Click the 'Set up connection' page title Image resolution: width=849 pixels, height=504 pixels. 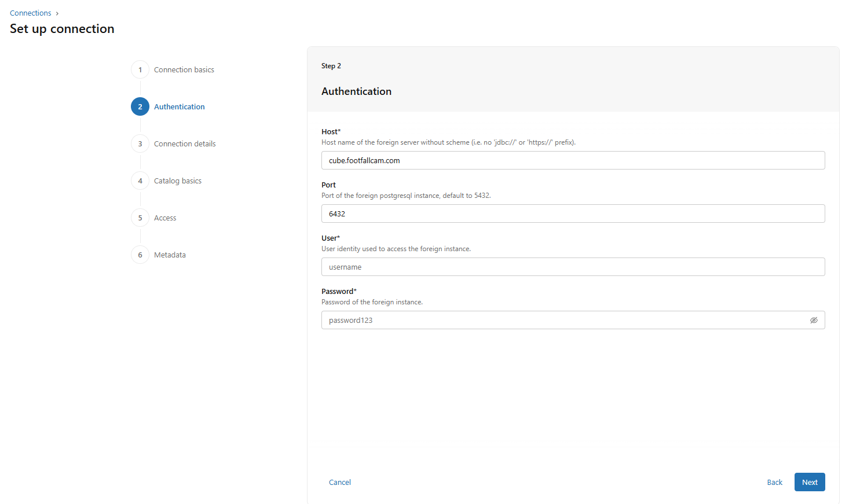(x=62, y=28)
